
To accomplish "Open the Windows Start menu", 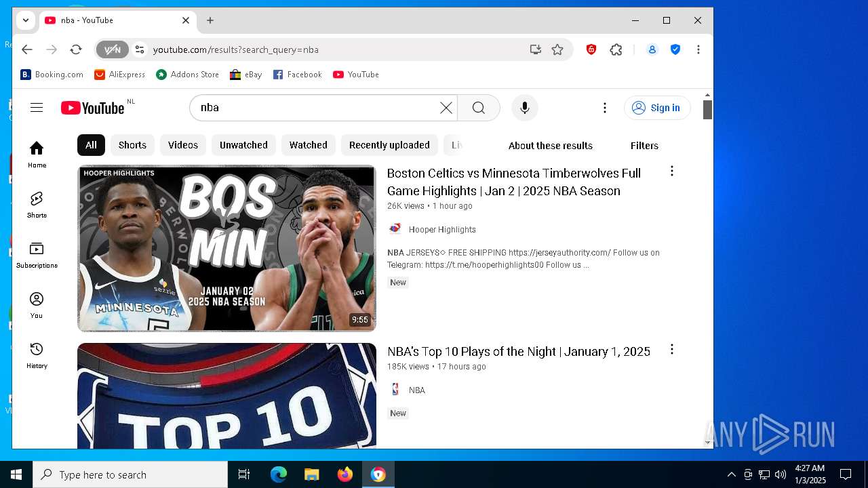I will pos(16,474).
